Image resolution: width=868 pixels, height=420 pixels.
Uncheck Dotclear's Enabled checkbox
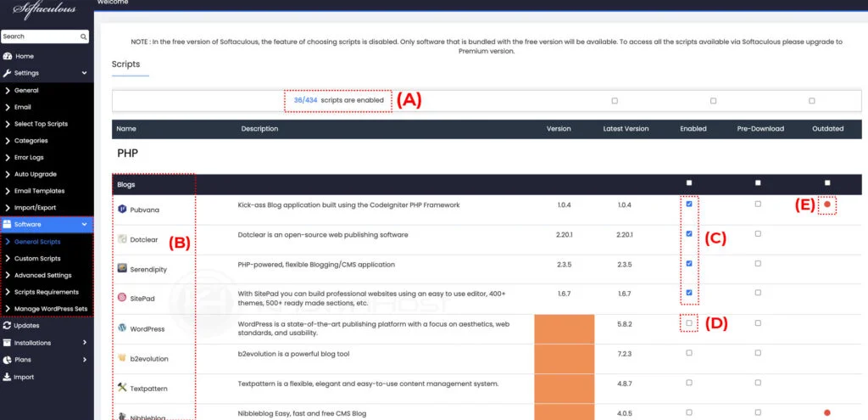[688, 234]
